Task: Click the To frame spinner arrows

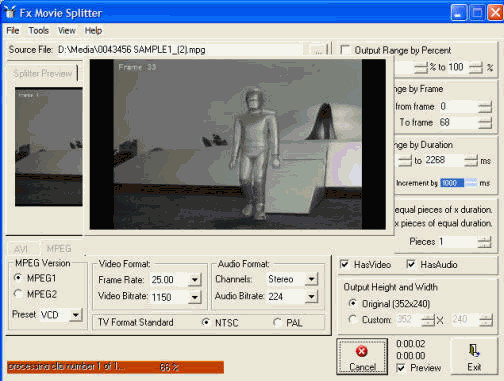Action: coord(485,123)
